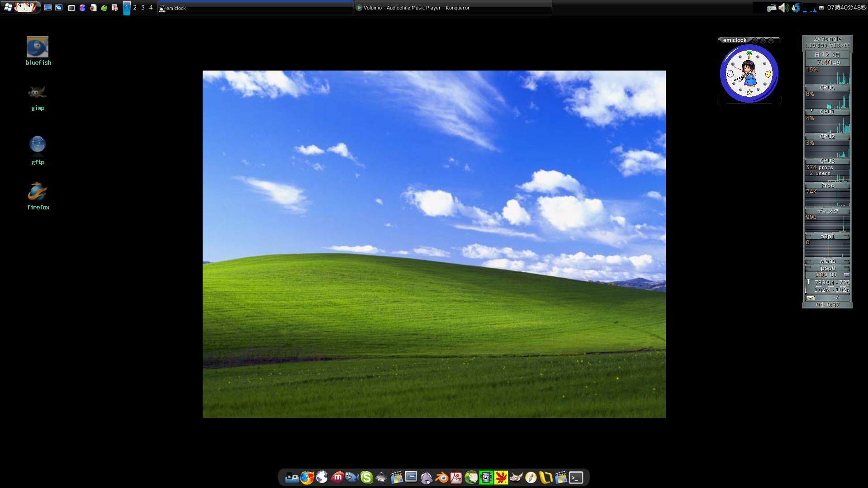The image size is (868, 488).
Task: Click the clock showing 07時40分48秒
Action: pyautogui.click(x=846, y=7)
